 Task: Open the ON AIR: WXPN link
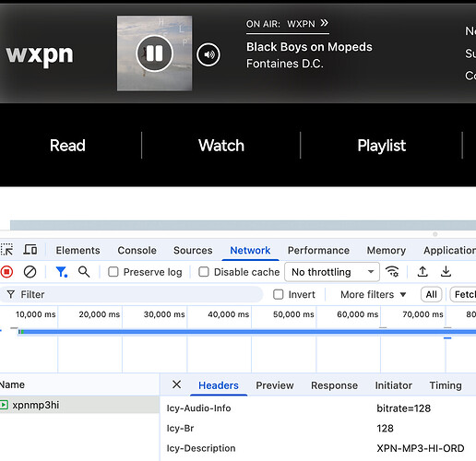click(x=287, y=24)
